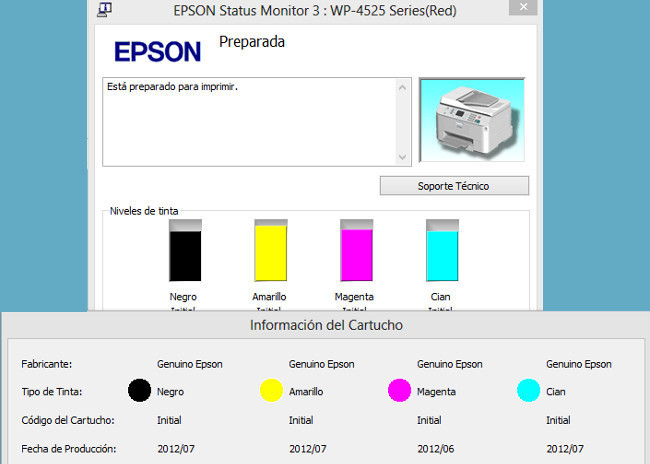
Task: Click the yellow ink circle in cartridge info
Action: tap(271, 390)
